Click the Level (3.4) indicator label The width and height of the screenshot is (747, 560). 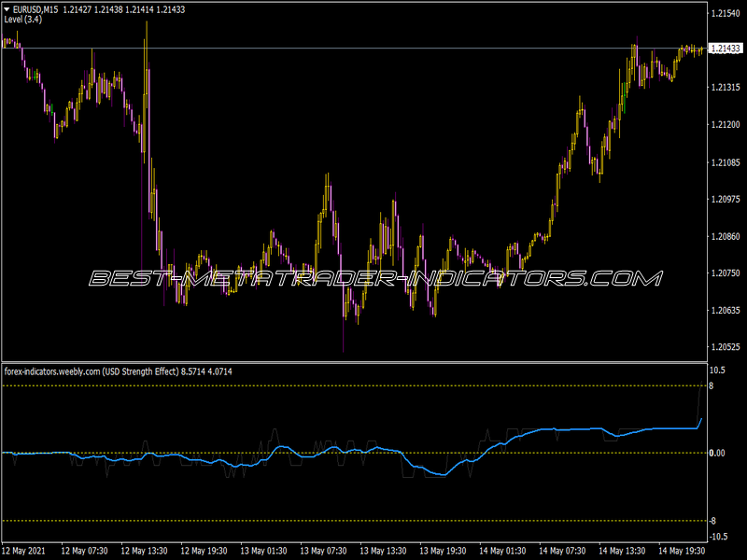[x=22, y=20]
